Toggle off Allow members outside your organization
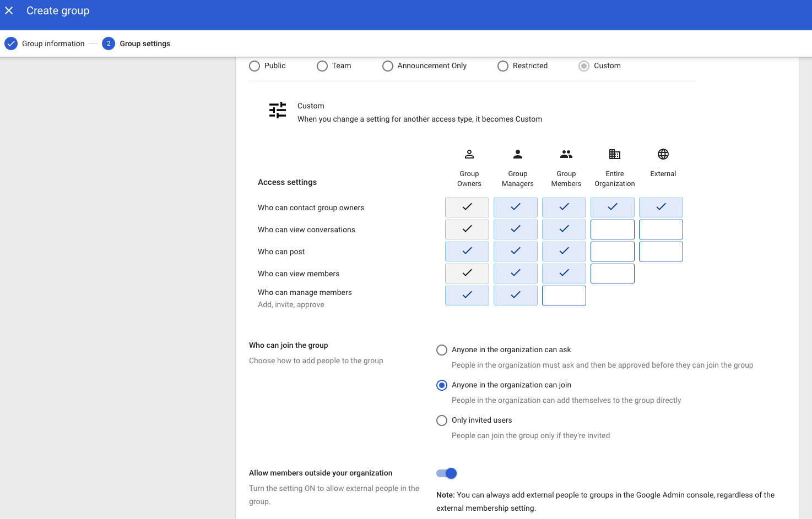 pos(447,473)
